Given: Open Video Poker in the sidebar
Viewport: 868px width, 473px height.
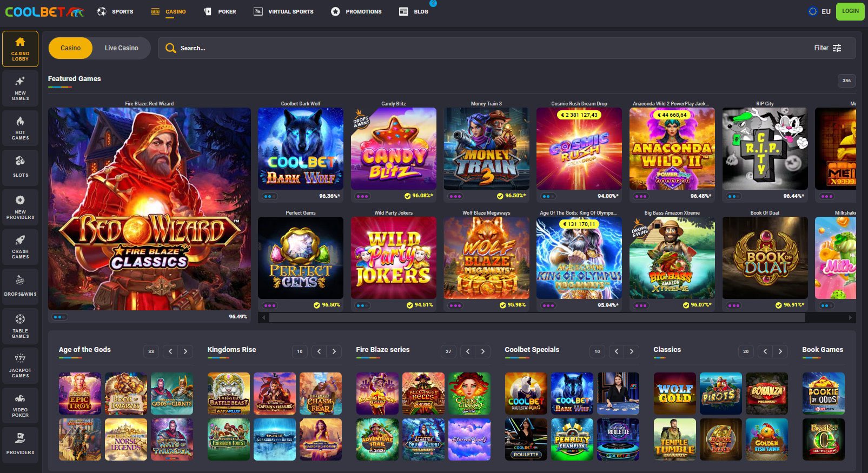Looking at the screenshot, I should pos(20,405).
